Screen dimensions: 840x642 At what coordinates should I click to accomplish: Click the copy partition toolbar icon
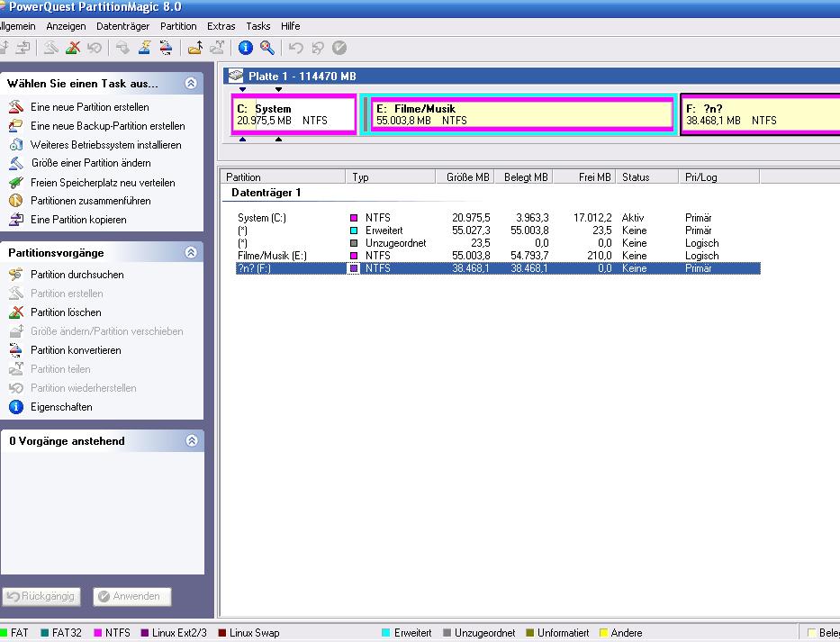point(23,48)
